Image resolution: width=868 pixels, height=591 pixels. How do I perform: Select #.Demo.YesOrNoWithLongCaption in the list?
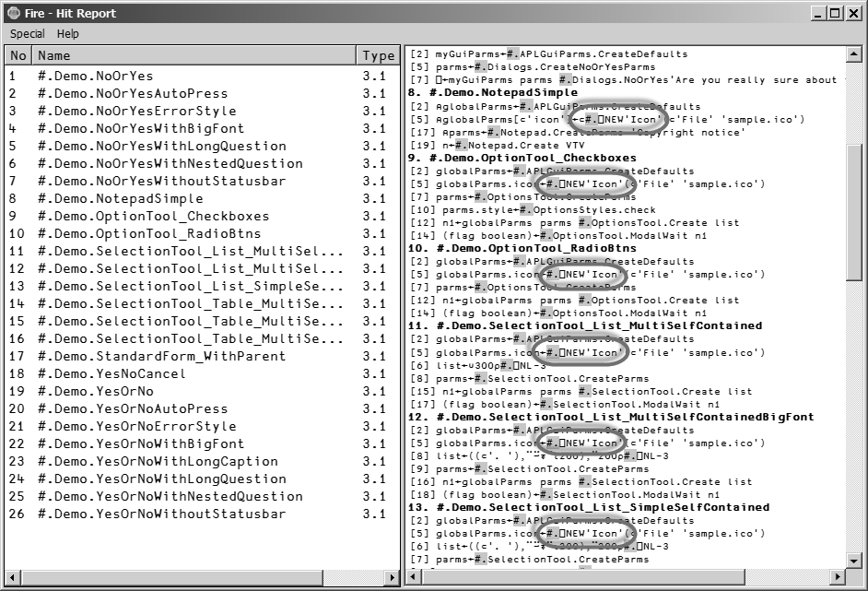202,461
